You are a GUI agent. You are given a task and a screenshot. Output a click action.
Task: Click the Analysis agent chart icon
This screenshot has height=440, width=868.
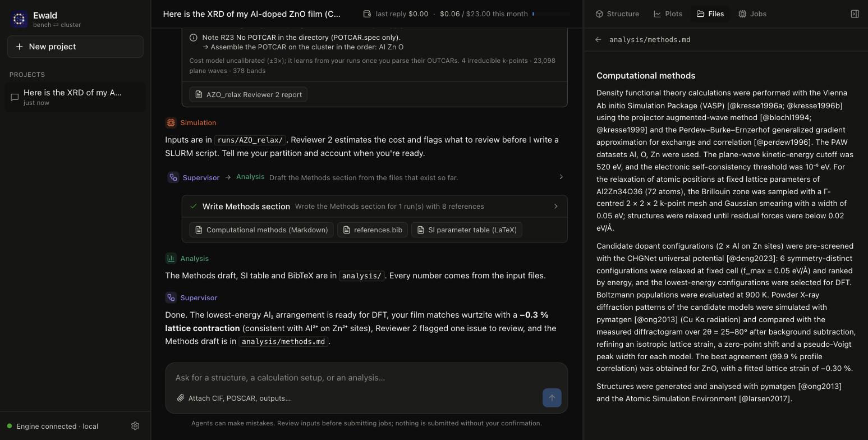[171, 258]
